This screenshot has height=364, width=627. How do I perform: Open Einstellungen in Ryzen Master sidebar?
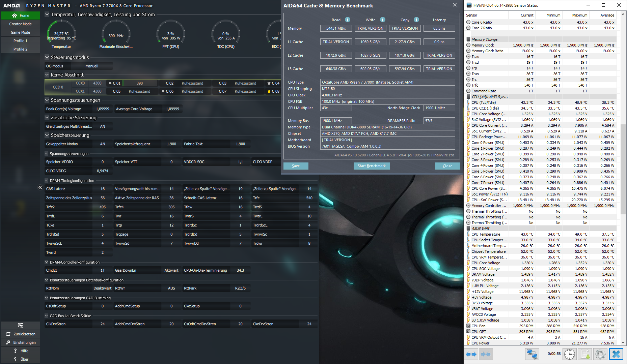pyautogui.click(x=21, y=342)
